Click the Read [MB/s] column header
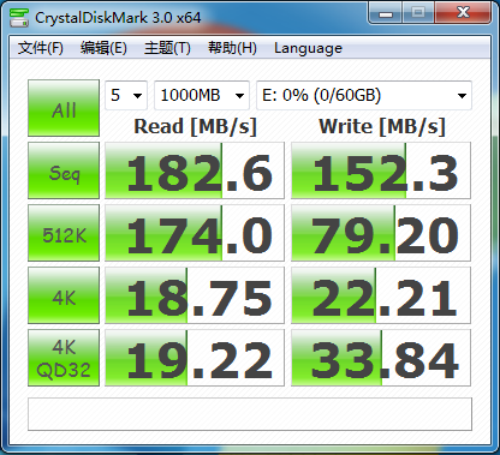The height and width of the screenshot is (455, 500). point(195,127)
